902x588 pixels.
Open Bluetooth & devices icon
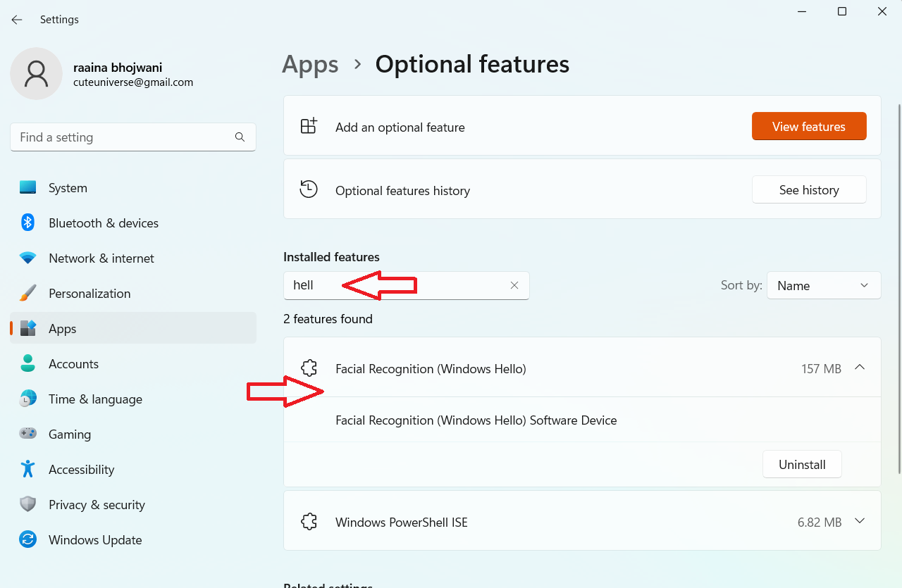(x=28, y=223)
